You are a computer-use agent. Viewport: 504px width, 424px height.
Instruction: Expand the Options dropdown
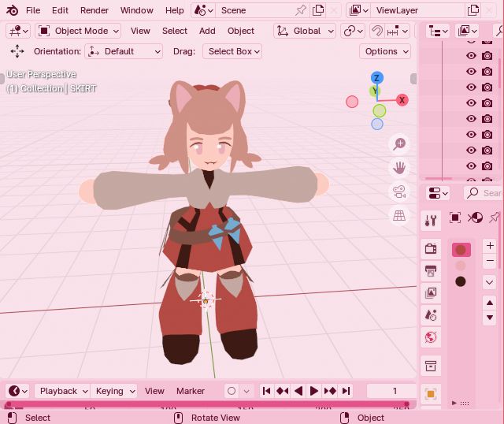385,51
